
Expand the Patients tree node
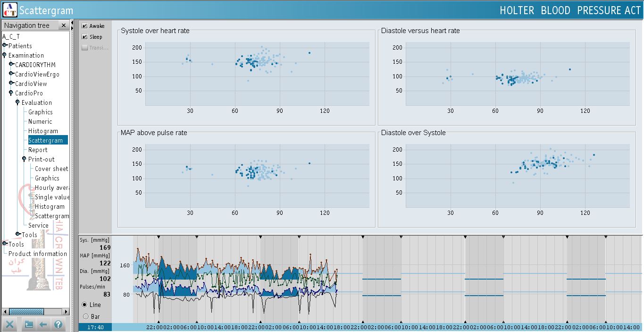(5, 45)
